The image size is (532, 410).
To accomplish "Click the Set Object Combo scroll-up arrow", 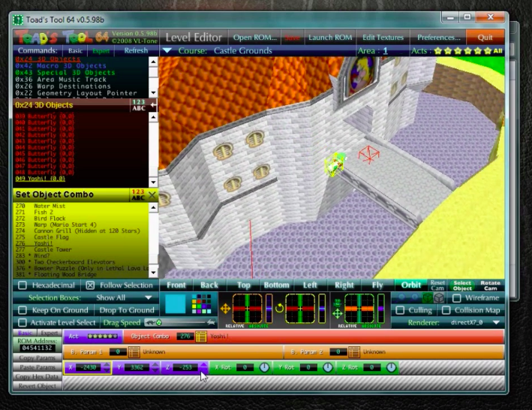I will point(153,207).
